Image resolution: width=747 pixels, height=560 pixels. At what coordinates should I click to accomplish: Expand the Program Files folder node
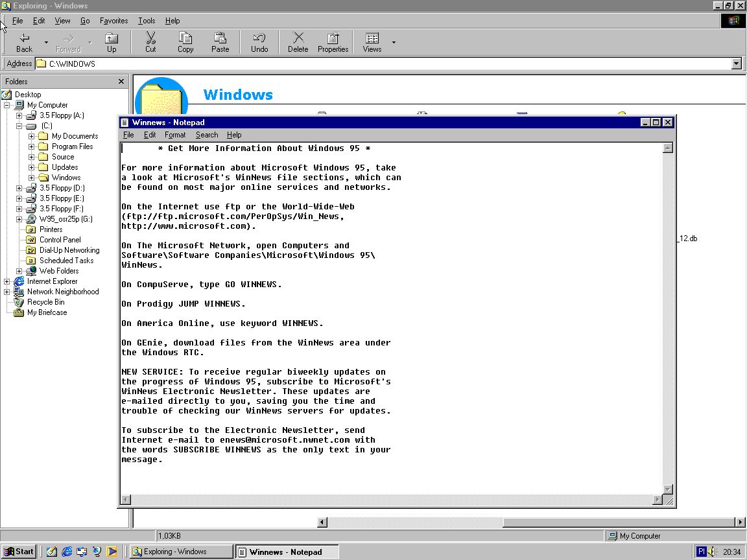pos(31,146)
